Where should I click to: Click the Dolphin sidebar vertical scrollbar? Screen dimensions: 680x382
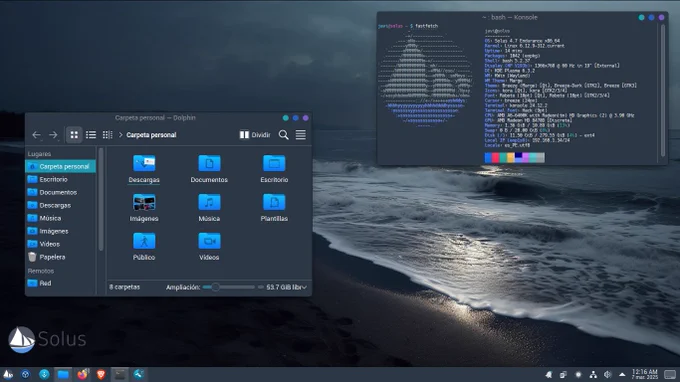coord(101,199)
